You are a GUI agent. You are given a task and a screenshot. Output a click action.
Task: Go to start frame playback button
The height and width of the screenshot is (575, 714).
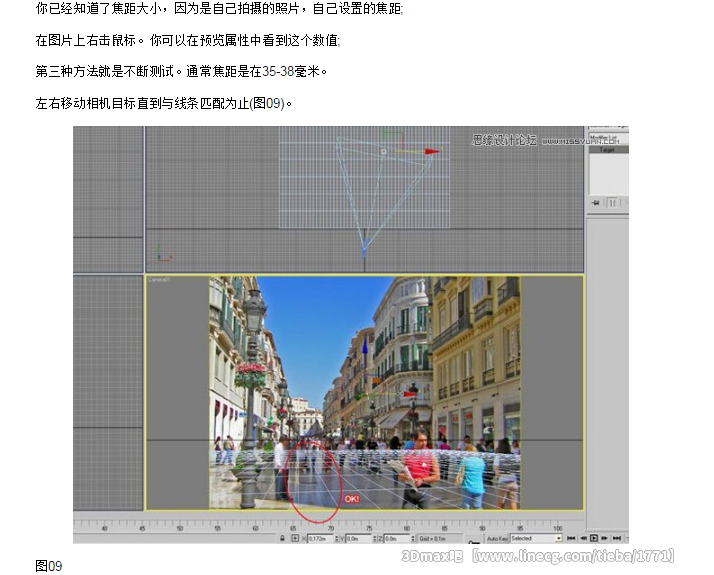[x=571, y=539]
